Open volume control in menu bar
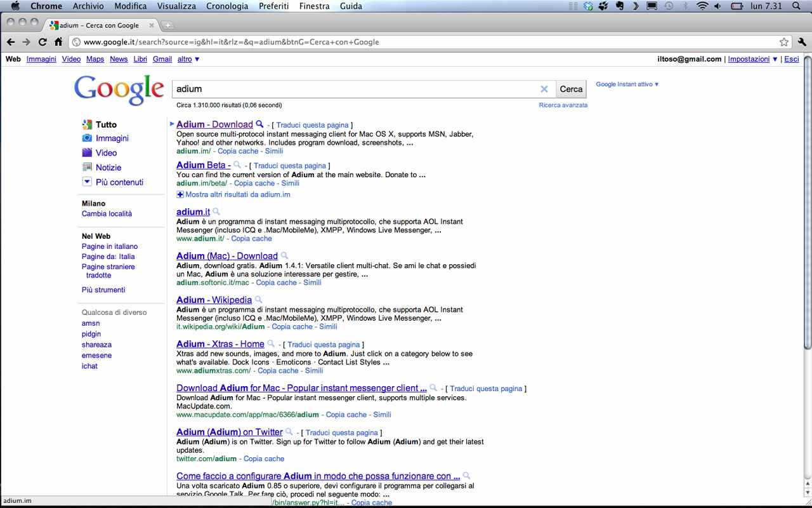This screenshot has height=508, width=812. (717, 6)
